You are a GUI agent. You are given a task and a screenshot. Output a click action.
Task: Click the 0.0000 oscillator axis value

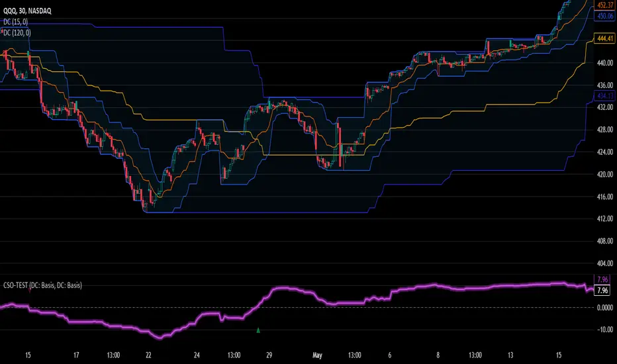point(605,308)
